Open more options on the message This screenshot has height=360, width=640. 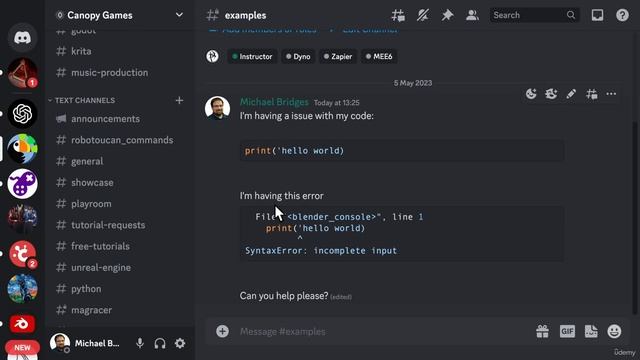(x=611, y=94)
